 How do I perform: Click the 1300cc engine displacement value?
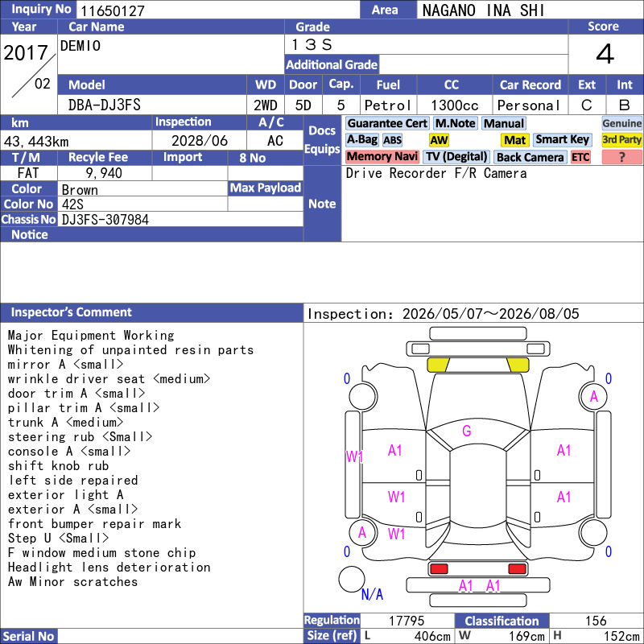(x=455, y=105)
